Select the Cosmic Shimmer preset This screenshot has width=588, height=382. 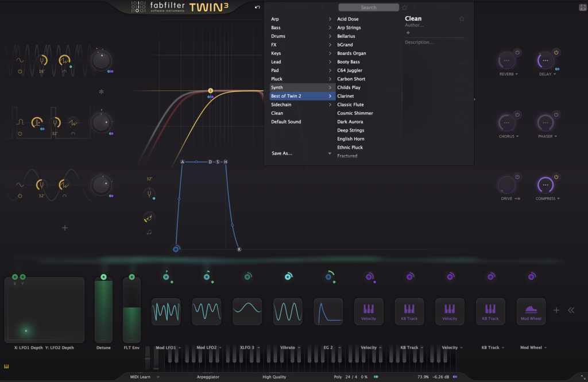tap(355, 113)
